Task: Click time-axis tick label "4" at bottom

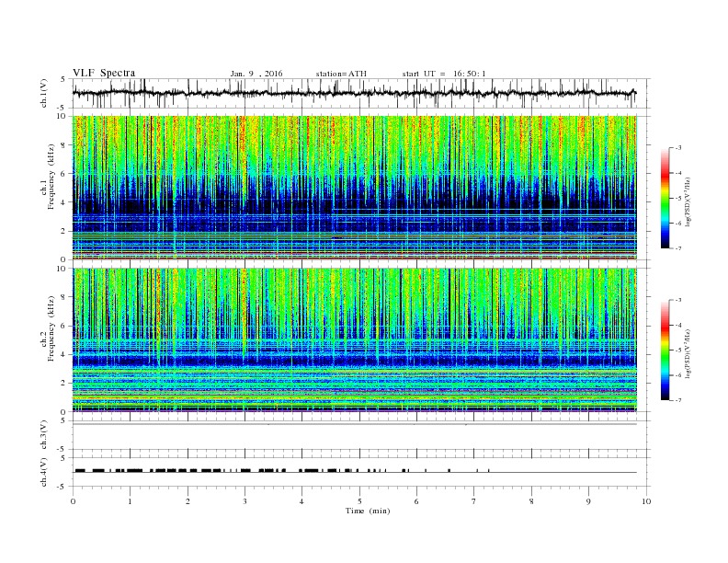Action: click(x=301, y=501)
